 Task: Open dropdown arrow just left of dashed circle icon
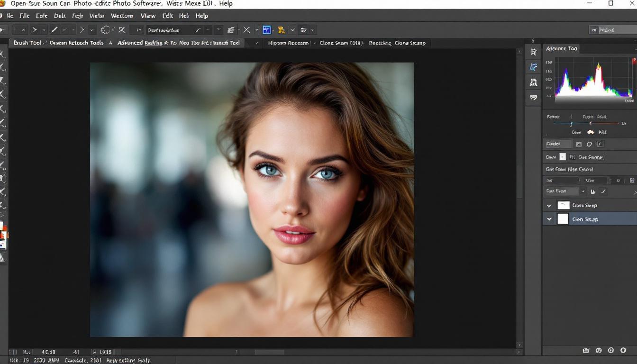point(92,30)
